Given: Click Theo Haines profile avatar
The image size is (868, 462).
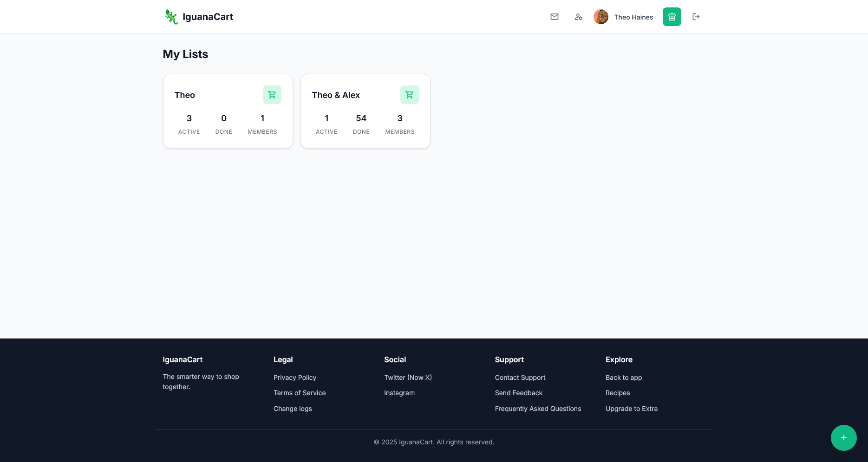Looking at the screenshot, I should 600,17.
